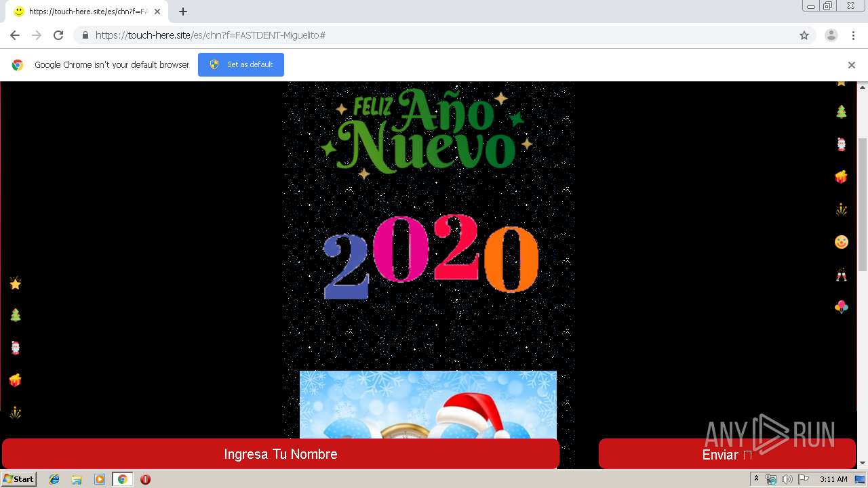Close the touch-here.site tab
Image resolution: width=868 pixels, height=488 pixels.
[157, 12]
